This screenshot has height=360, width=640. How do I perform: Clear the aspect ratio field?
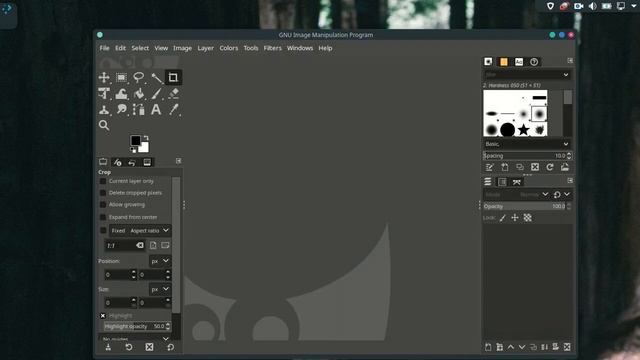click(x=140, y=245)
